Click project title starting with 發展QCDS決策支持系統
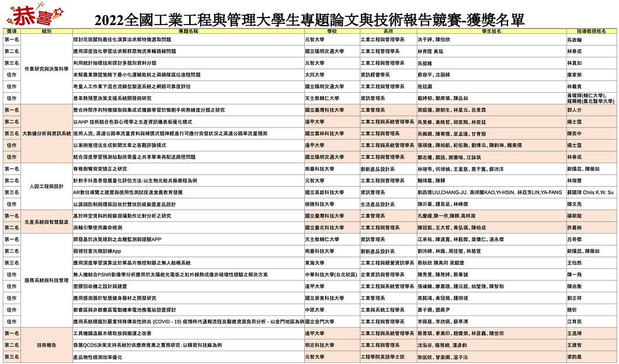Screen dimensions: 619x364 pyautogui.click(x=147, y=345)
